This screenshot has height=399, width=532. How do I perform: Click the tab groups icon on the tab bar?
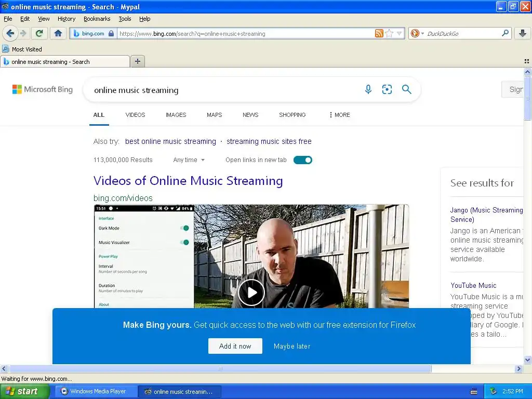coord(527,61)
